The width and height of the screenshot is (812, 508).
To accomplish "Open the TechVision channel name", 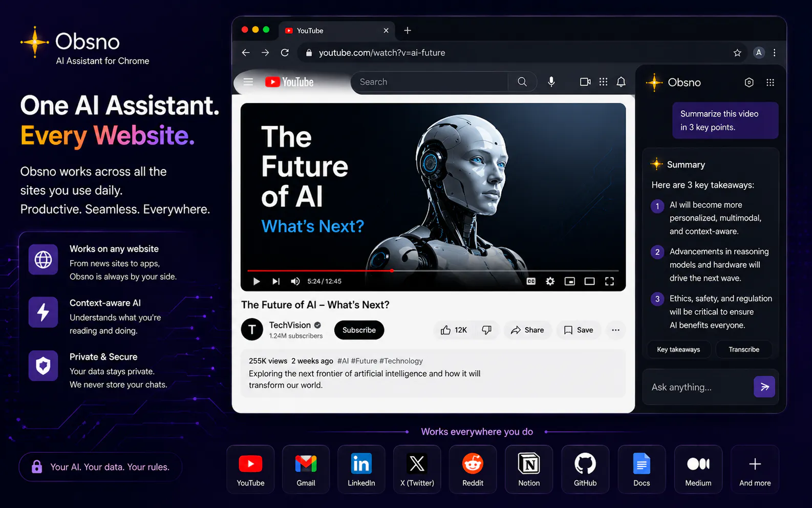I will tap(290, 325).
